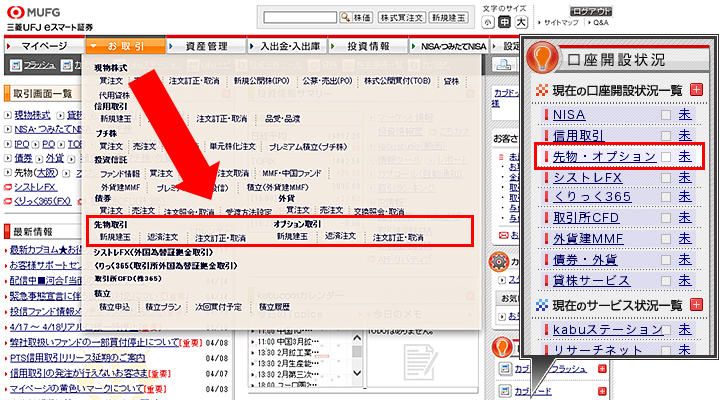Set font size to 大
The image size is (720, 400).
pos(521,22)
